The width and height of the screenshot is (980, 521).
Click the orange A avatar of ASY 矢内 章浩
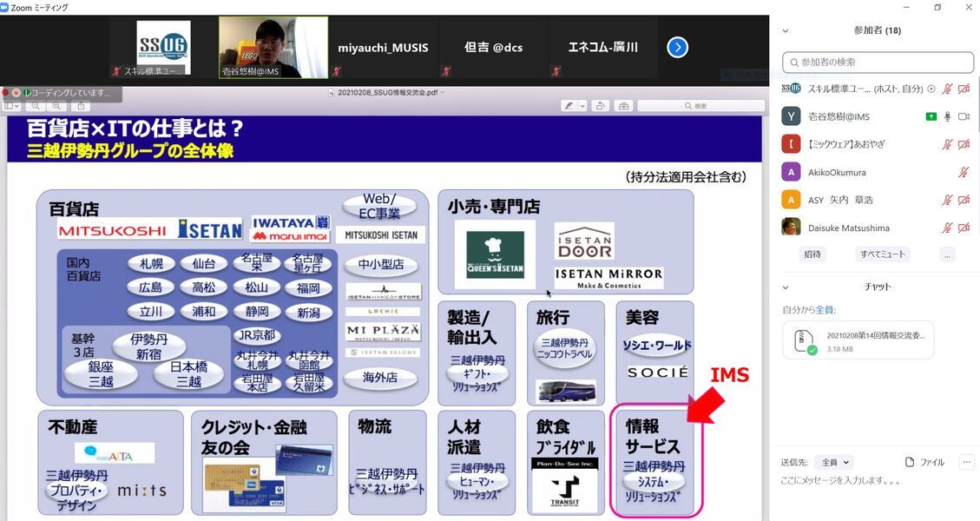(x=792, y=200)
